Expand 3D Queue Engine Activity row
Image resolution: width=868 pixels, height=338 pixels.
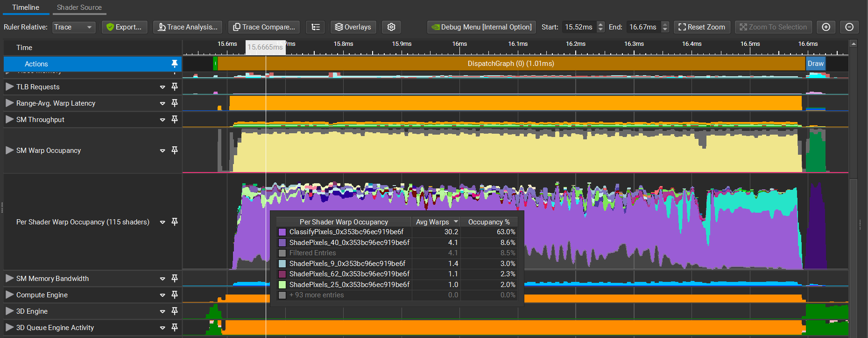tap(9, 327)
